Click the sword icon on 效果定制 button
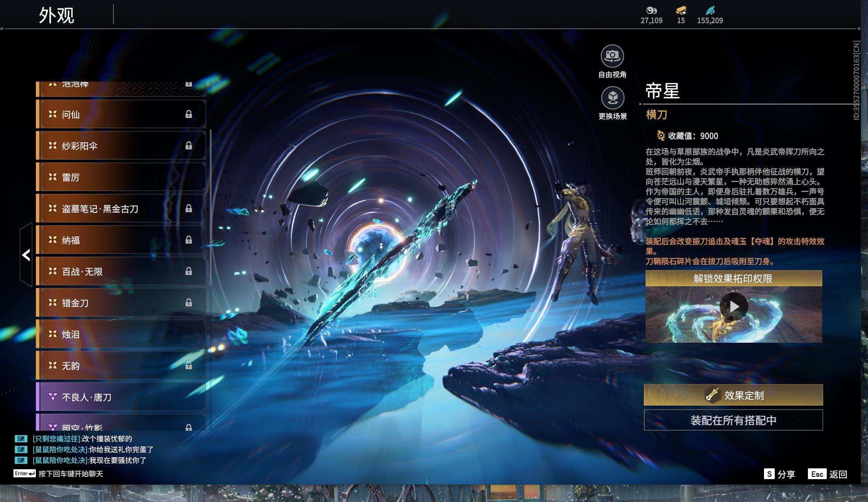 712,395
